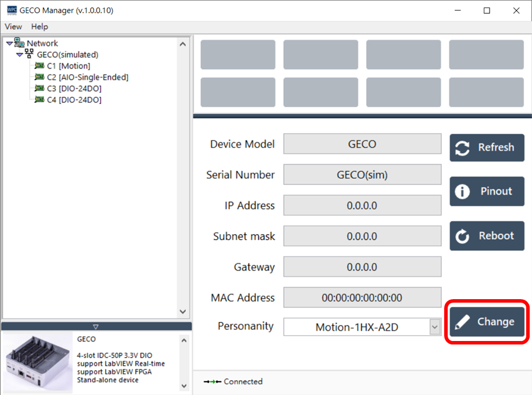
Task: Open the Help menu
Action: coord(40,27)
